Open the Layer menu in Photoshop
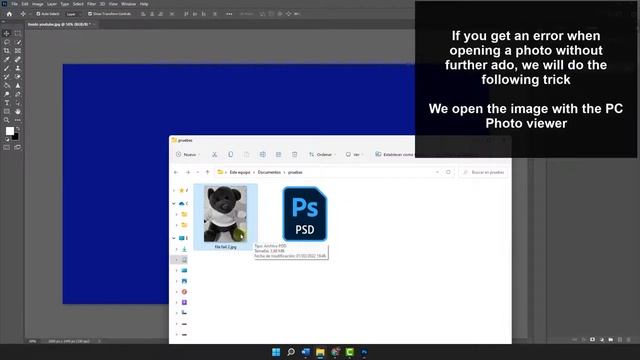 point(52,4)
